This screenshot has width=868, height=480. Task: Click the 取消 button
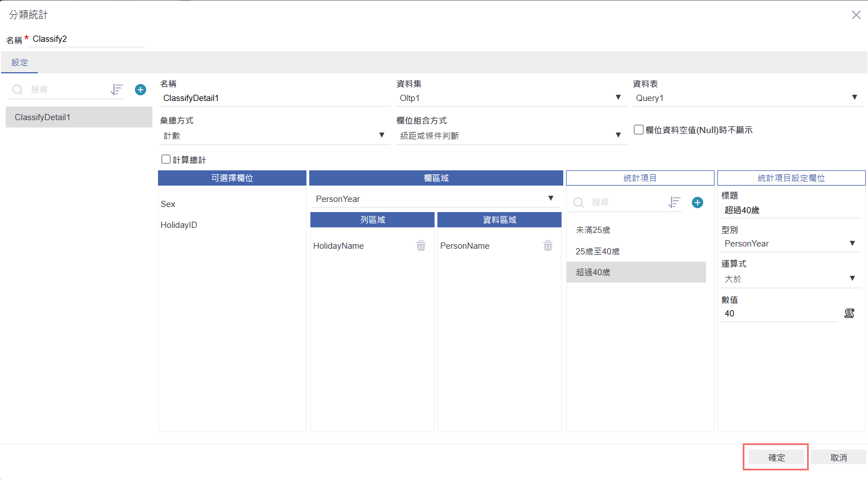(x=839, y=457)
